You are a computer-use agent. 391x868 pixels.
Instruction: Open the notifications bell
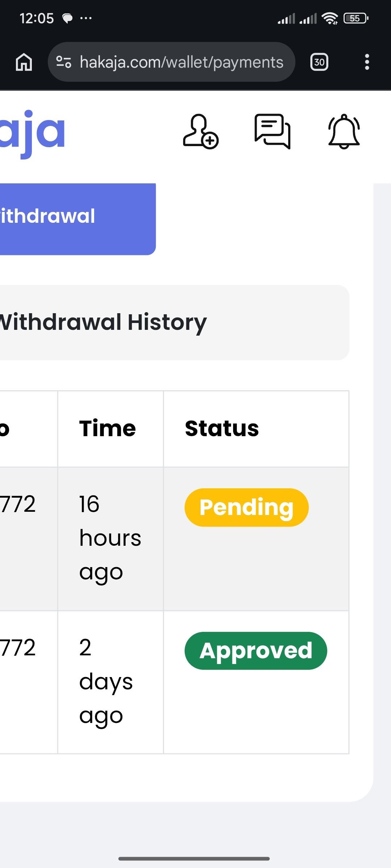point(344,132)
